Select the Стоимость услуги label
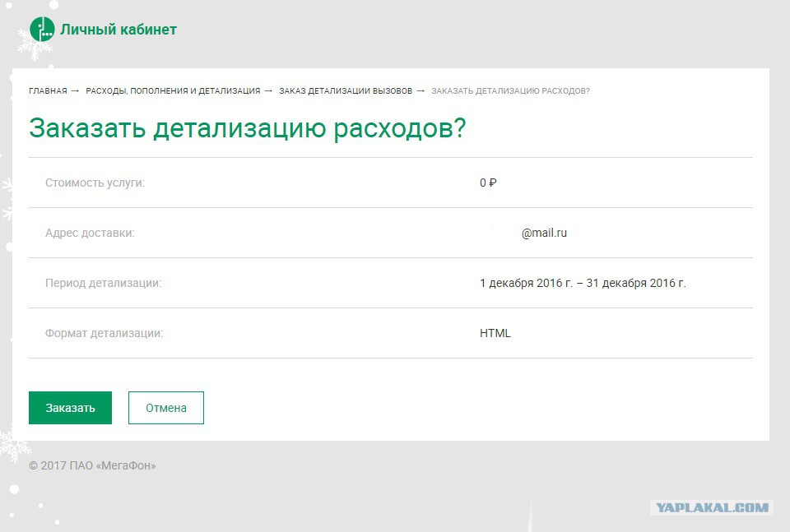This screenshot has height=532, width=790. click(x=95, y=183)
